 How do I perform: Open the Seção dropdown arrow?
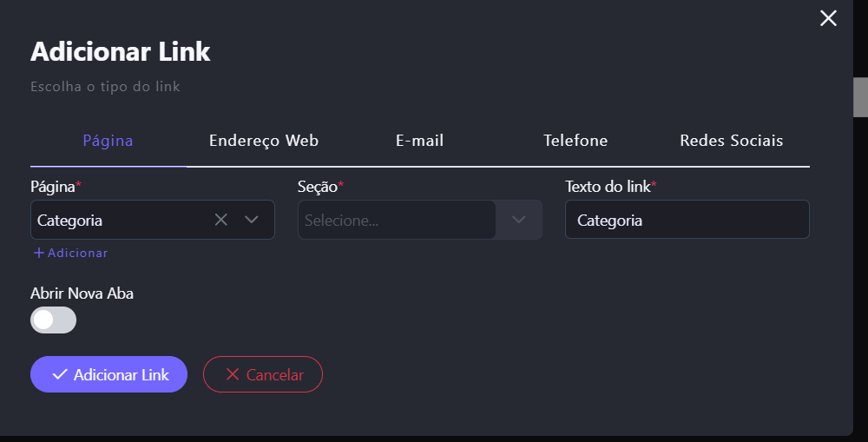519,220
